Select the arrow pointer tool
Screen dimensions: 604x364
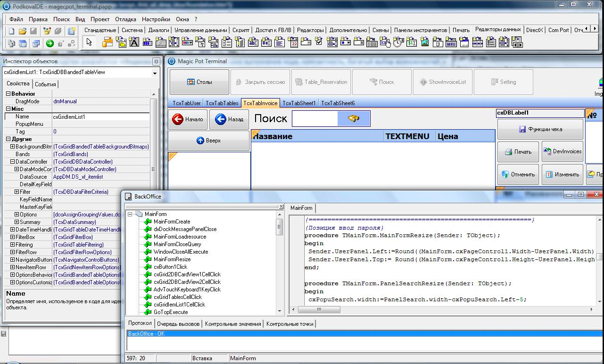click(89, 43)
